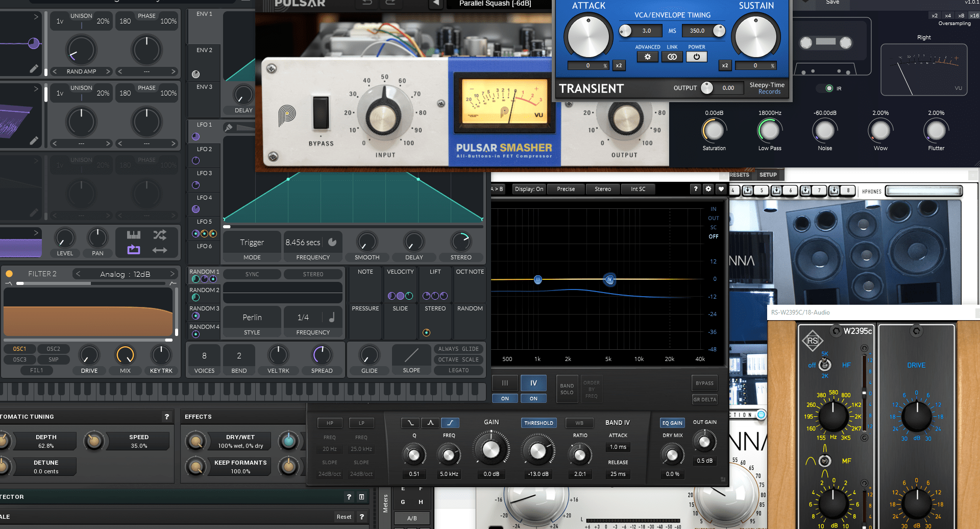The image size is (980, 529).
Task: Click the Pulsar Smasher redo arrow icon
Action: coord(390,3)
